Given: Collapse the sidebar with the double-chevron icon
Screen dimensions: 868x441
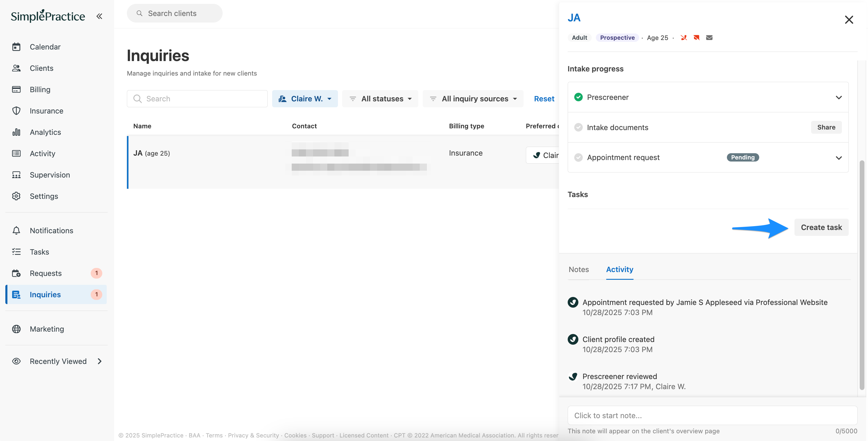Looking at the screenshot, I should point(99,16).
